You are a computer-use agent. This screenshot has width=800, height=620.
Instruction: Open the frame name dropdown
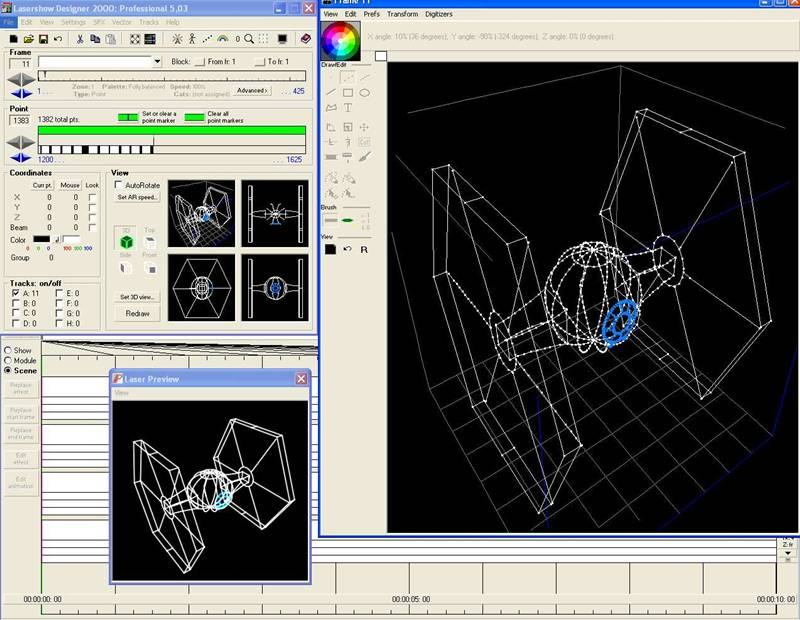click(x=157, y=62)
